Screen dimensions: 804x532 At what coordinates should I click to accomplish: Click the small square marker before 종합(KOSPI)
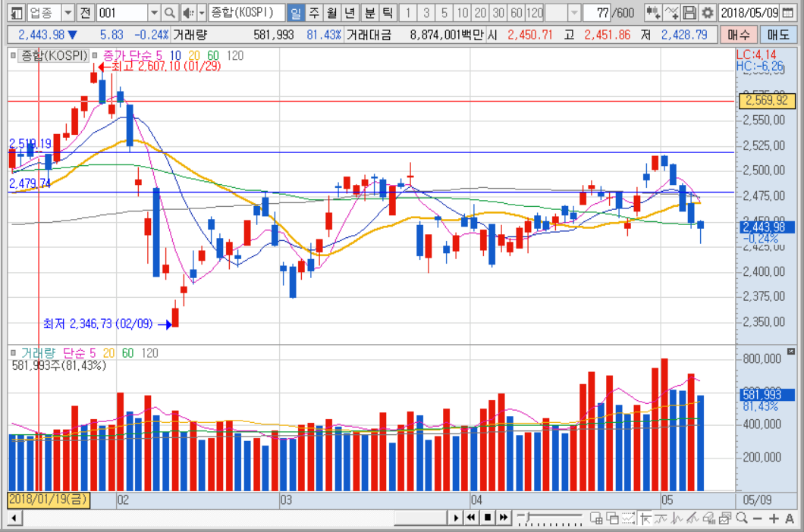click(x=13, y=55)
